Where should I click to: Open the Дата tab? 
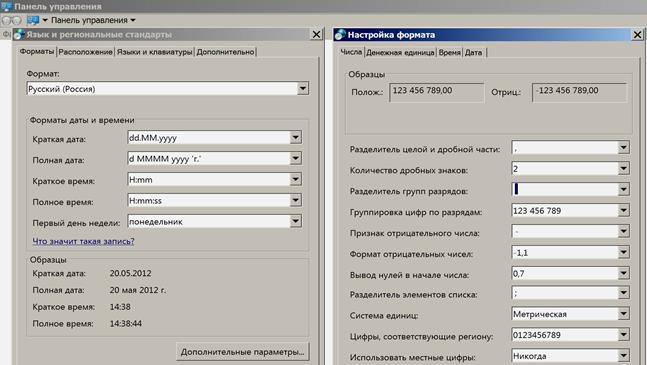tap(473, 52)
